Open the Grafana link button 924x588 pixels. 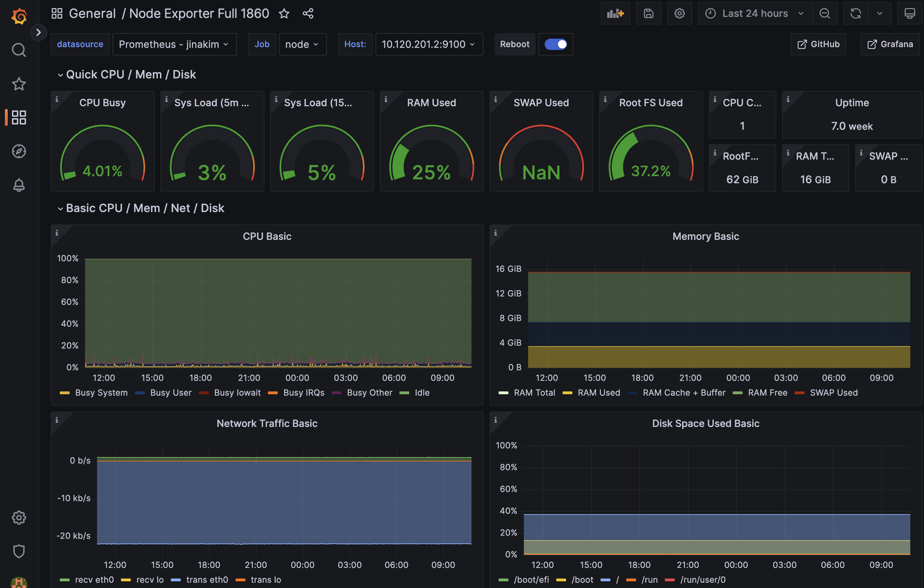click(x=890, y=44)
